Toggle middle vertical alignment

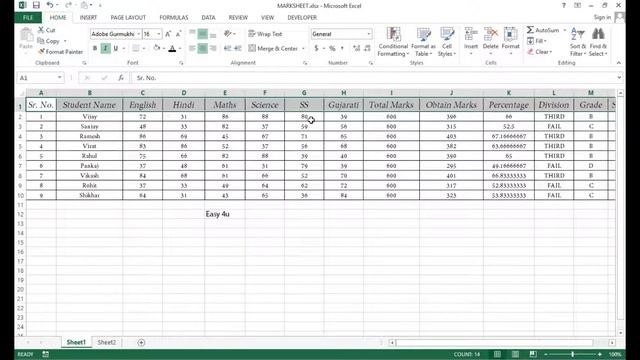202,34
